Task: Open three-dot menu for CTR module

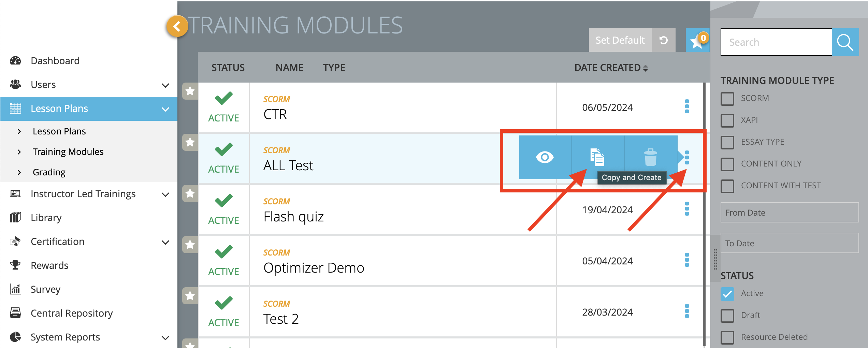Action: tap(687, 106)
